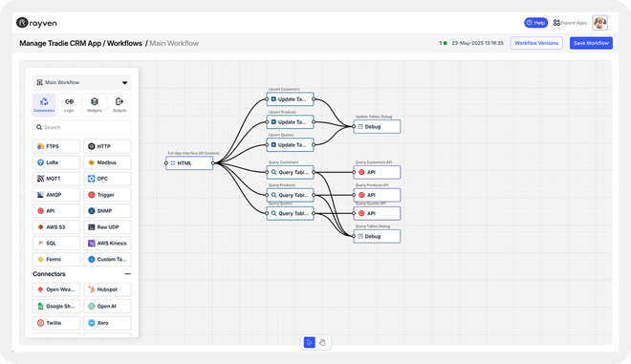Screen dimensions: 631x364
Task: Select the Twilio connector
Action: point(56,323)
